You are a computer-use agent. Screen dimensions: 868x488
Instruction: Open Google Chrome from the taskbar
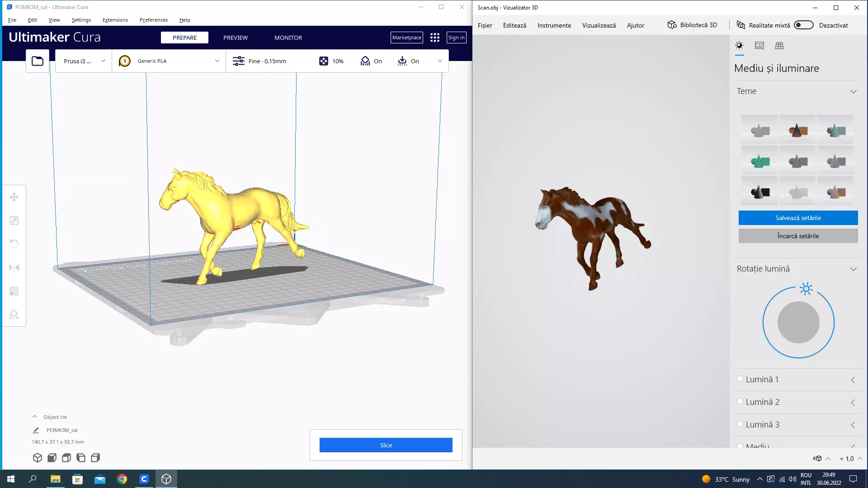click(122, 479)
